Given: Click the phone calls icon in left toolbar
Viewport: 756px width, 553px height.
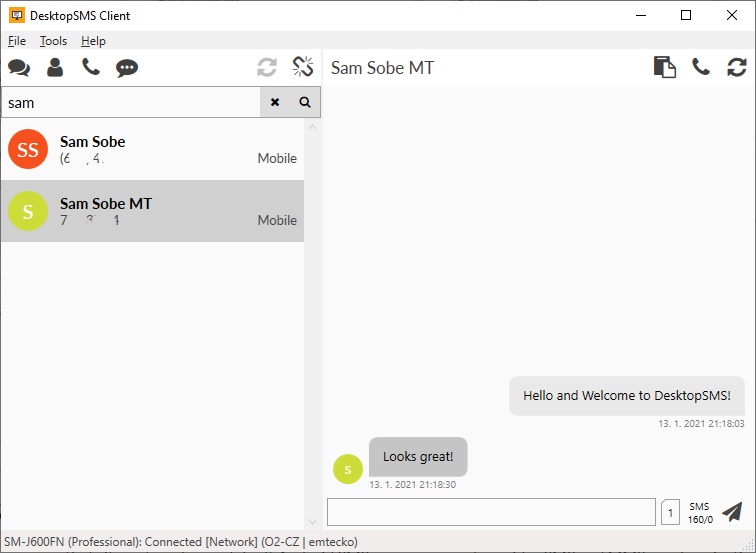Looking at the screenshot, I should point(91,68).
